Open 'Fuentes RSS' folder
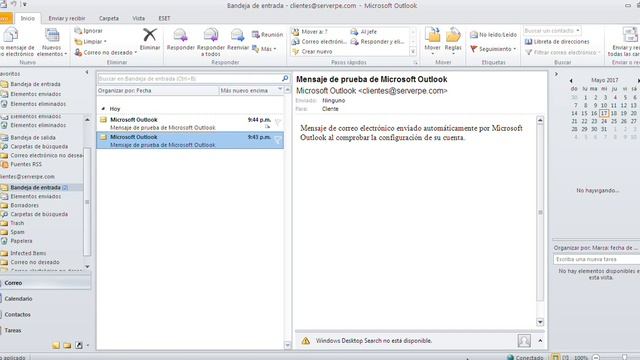This screenshot has width=640, height=360. click(26, 164)
